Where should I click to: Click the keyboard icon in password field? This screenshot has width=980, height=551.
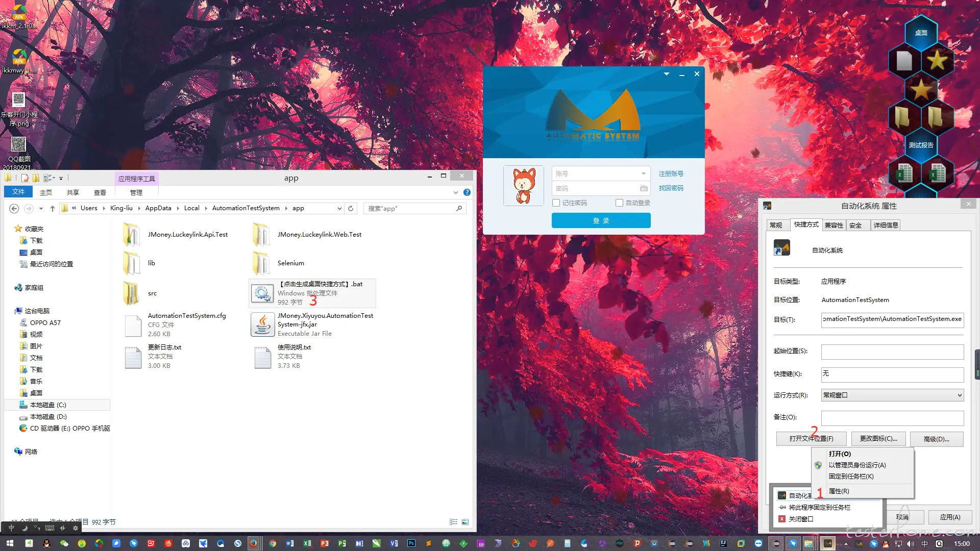pos(644,188)
